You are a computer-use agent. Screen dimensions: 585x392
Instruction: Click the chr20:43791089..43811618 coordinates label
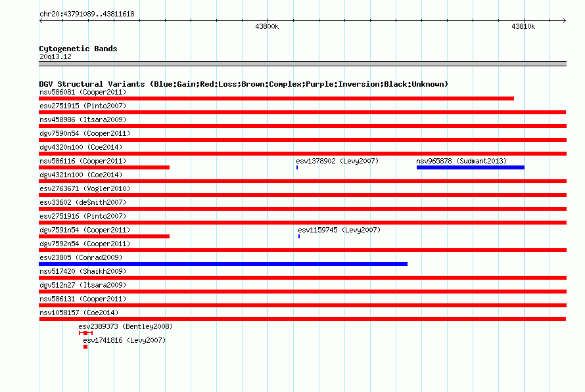(87, 14)
